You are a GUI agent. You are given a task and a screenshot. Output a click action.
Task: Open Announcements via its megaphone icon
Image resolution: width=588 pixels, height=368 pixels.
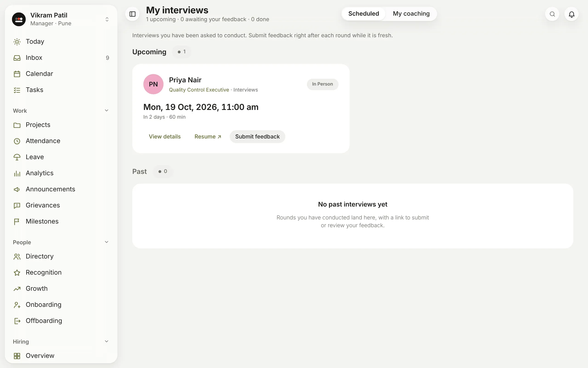pos(17,189)
